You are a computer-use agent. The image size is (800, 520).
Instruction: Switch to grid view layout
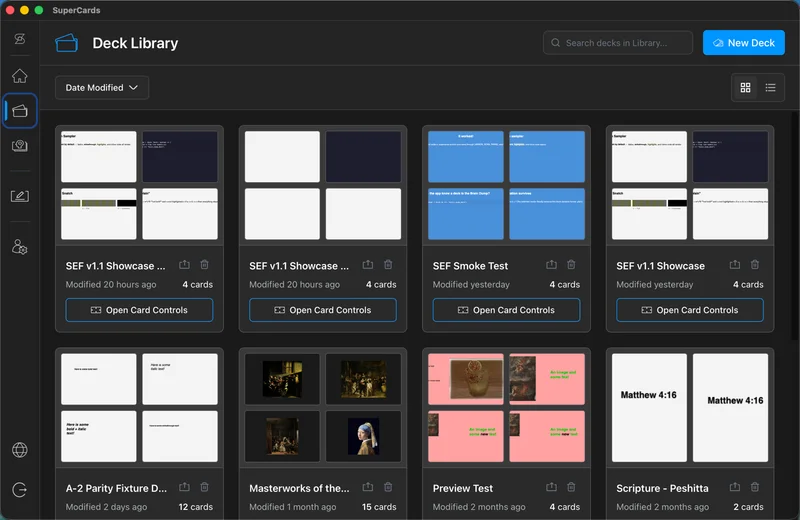coord(745,88)
